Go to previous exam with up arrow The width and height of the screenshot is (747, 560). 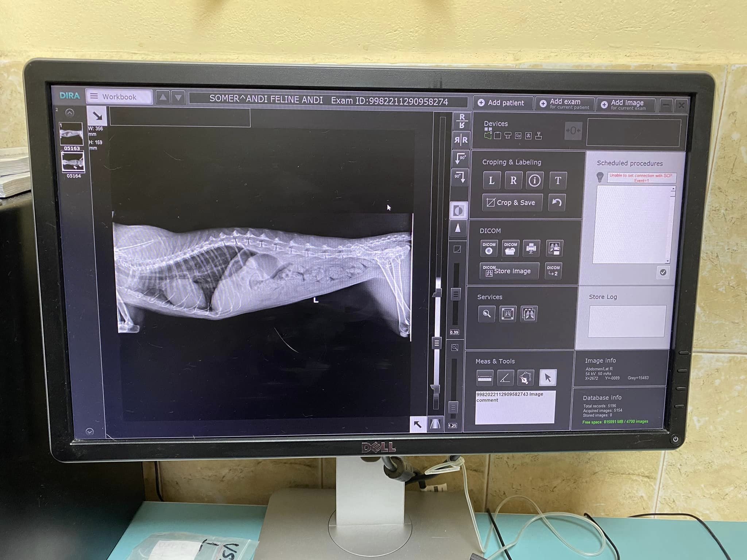tap(163, 97)
